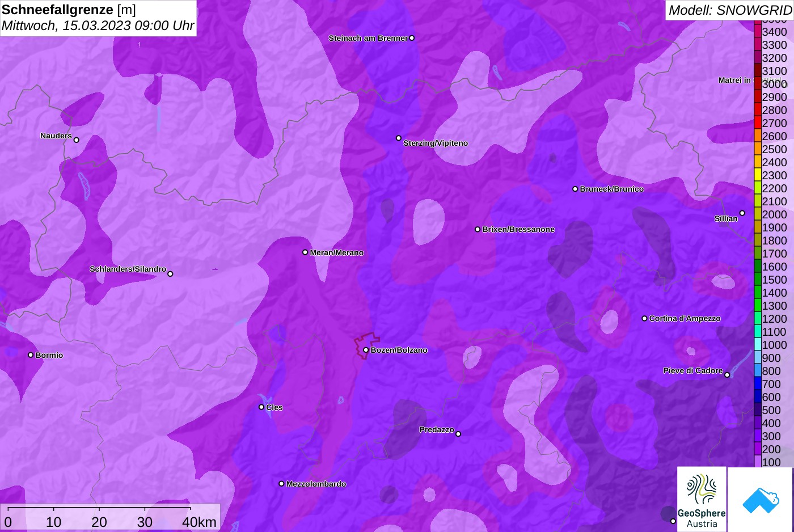Click the GeoSphere Austria logo
The image size is (794, 532).
702,499
